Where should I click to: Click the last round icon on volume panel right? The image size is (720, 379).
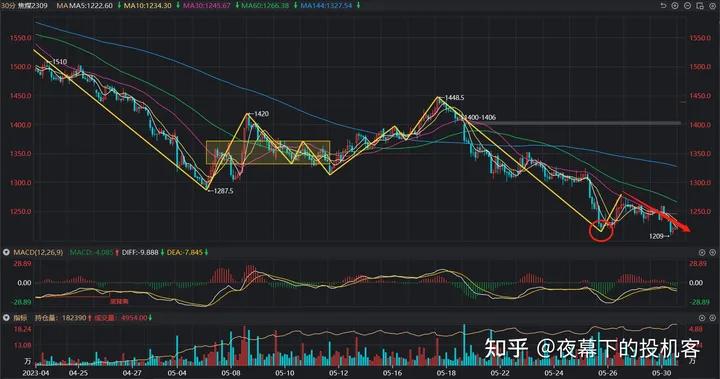[712, 317]
